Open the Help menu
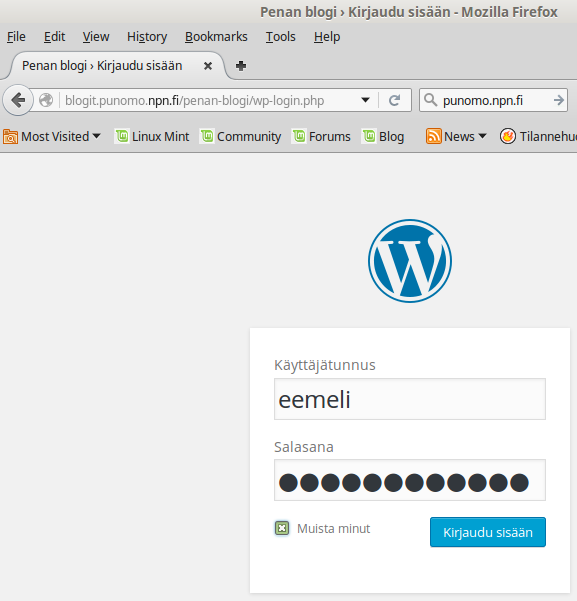 [x=327, y=37]
